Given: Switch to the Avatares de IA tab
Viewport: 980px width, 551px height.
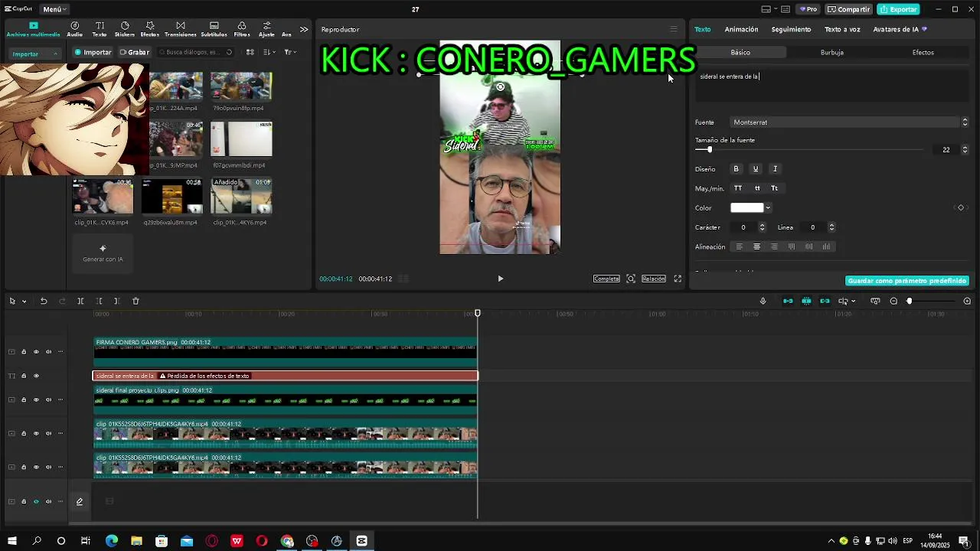Looking at the screenshot, I should [x=900, y=29].
